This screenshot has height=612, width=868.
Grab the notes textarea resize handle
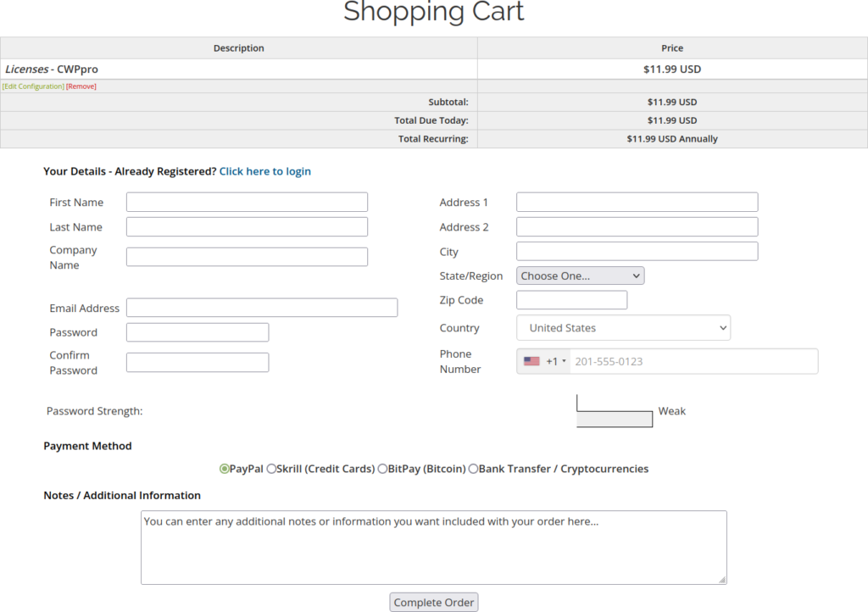point(722,580)
